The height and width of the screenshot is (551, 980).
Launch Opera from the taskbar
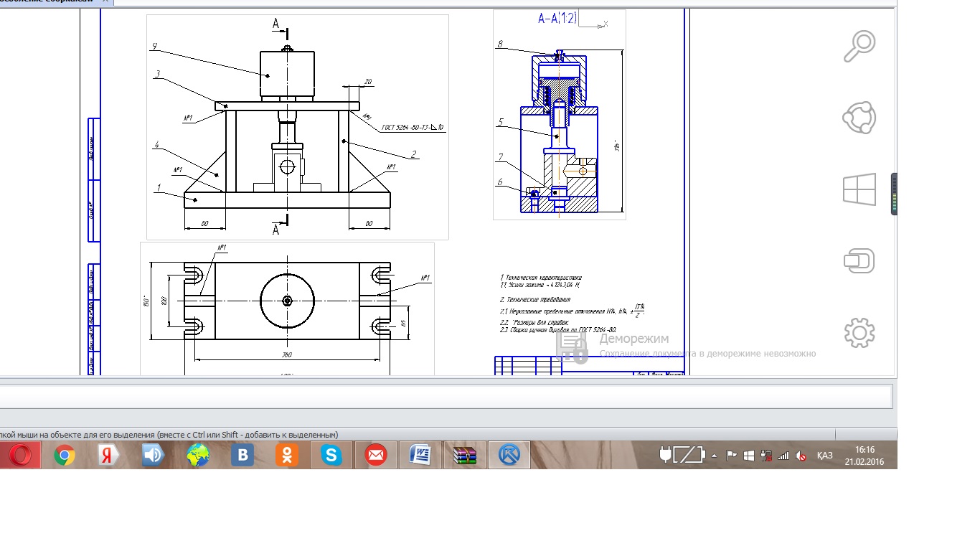pyautogui.click(x=20, y=455)
